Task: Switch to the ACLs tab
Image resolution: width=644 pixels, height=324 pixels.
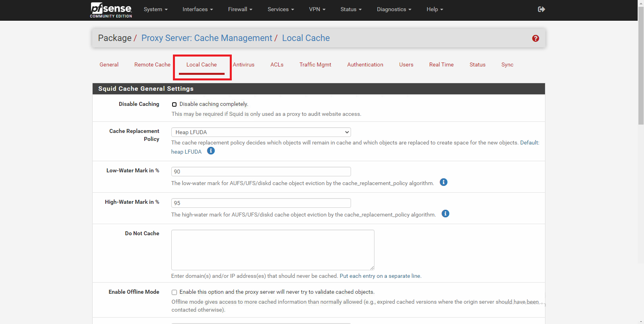Action: [277, 64]
